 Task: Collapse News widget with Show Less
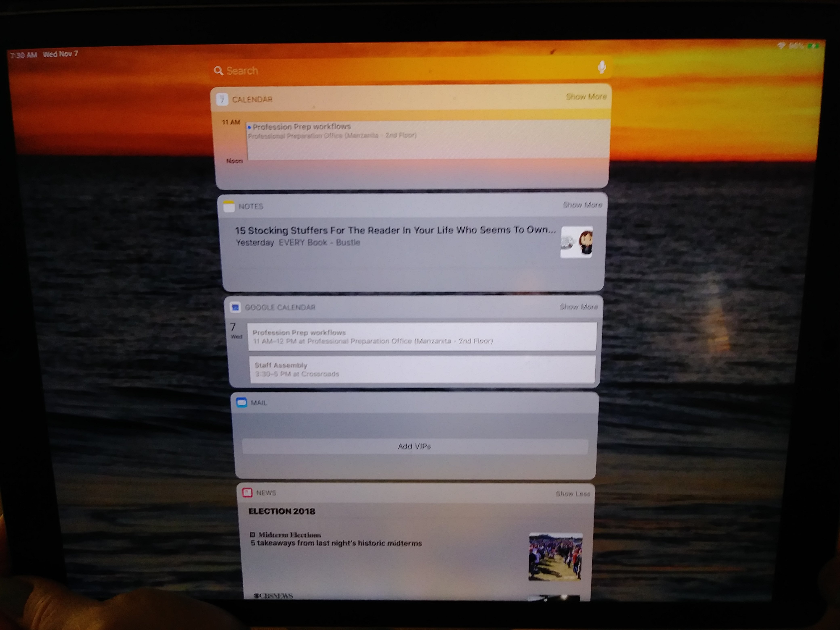pyautogui.click(x=573, y=494)
